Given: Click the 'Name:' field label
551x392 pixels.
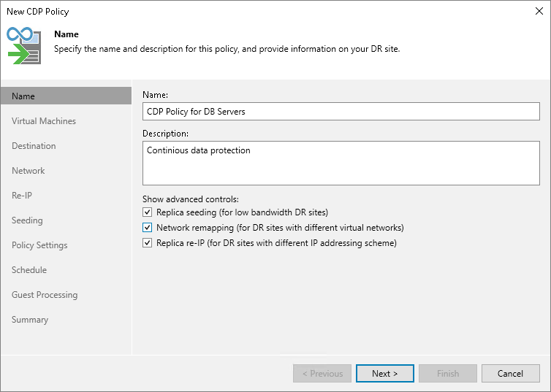Looking at the screenshot, I should (155, 95).
